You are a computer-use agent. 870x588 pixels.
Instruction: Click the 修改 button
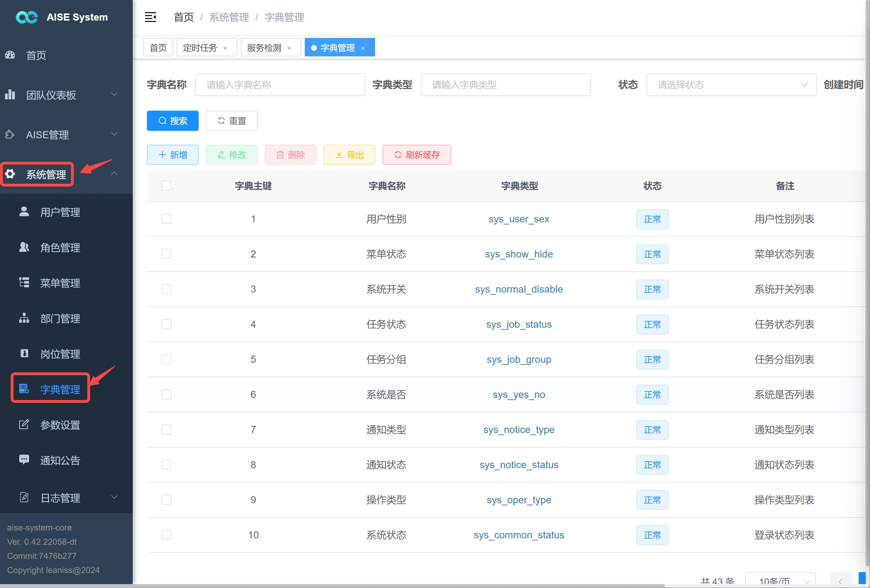point(232,155)
